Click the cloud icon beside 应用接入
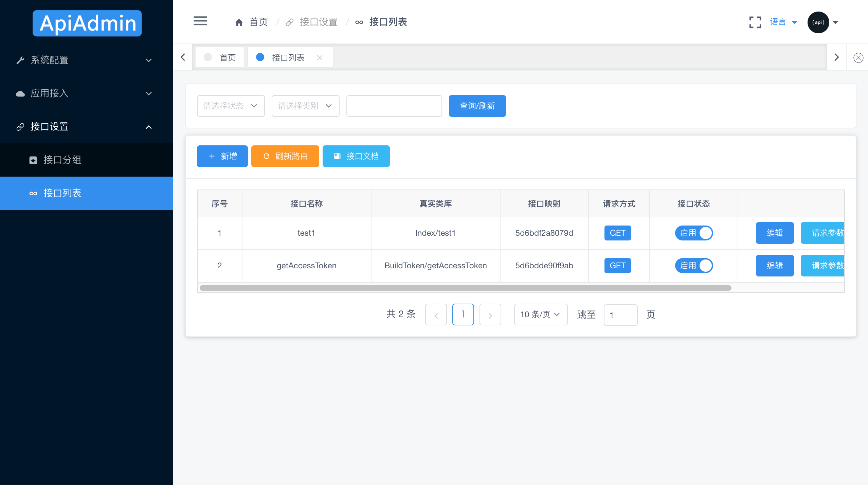The height and width of the screenshot is (485, 868). (x=20, y=93)
